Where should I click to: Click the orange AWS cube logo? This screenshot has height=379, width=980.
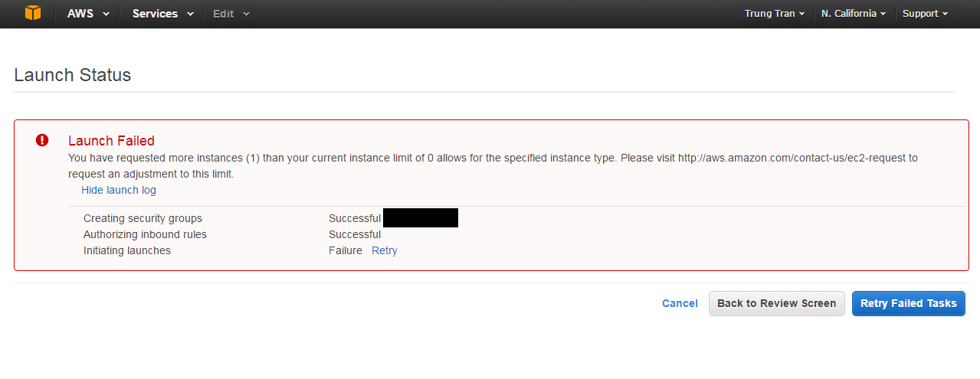[x=33, y=13]
